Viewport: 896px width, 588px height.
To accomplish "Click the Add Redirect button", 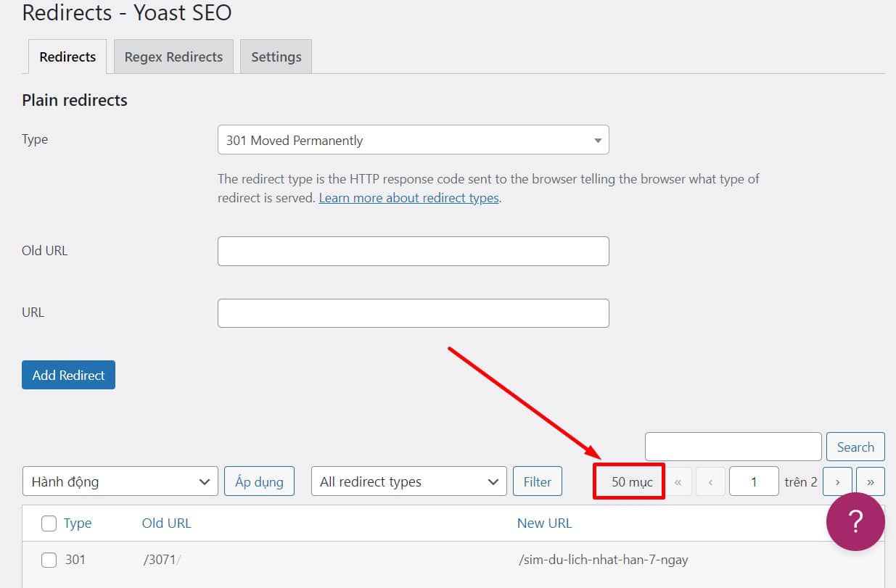I will [68, 375].
